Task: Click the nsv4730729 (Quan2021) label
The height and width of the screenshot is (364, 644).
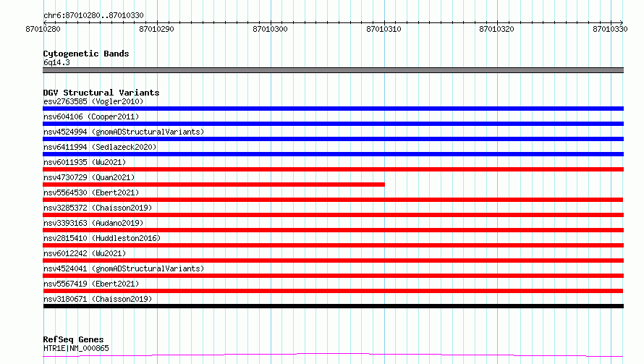Action: click(89, 177)
